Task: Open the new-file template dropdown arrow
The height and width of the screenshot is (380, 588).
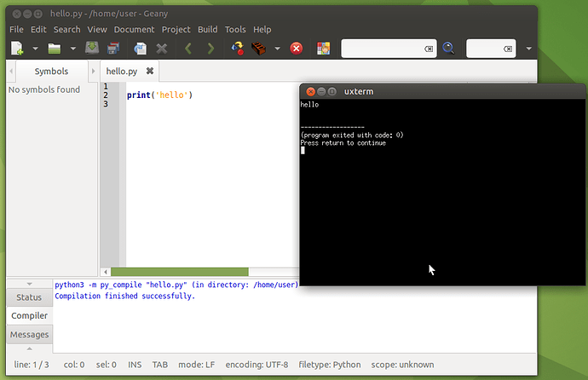Action: click(x=35, y=49)
